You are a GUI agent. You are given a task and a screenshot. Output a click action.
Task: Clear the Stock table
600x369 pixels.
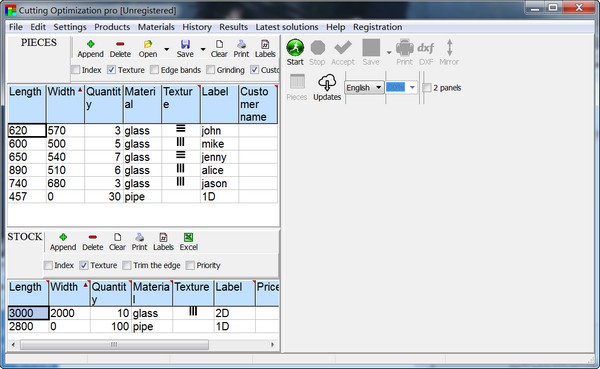coord(117,242)
